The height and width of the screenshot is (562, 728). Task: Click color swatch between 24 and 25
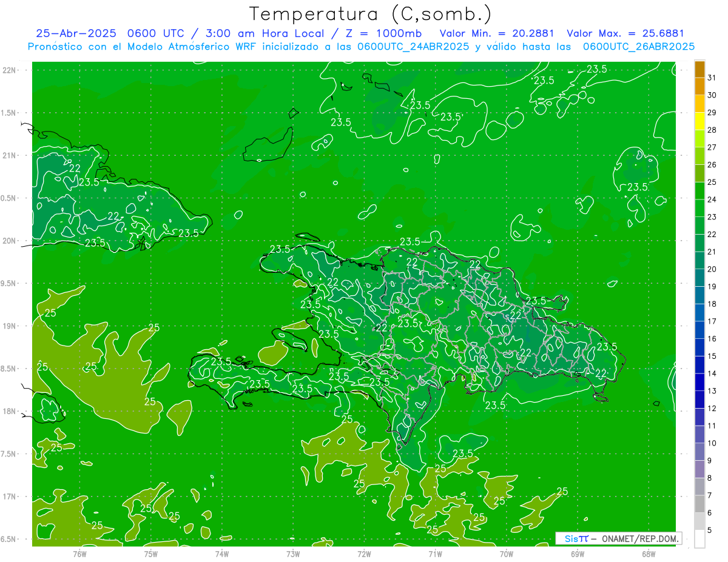tap(699, 191)
